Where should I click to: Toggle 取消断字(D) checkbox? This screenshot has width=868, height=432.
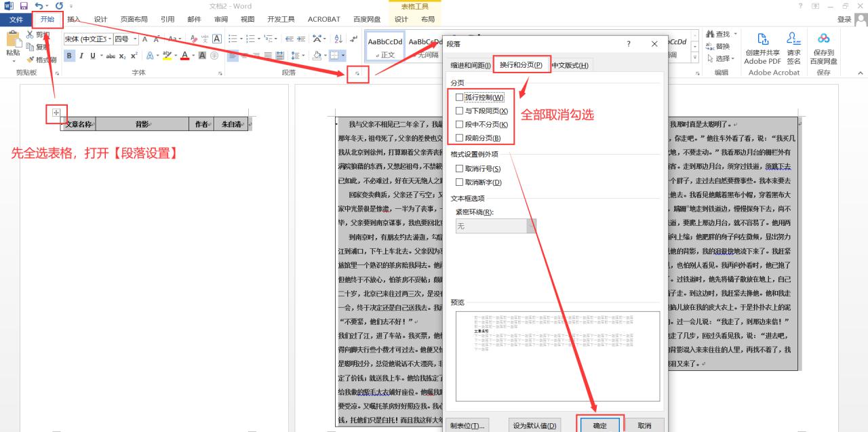[x=459, y=182]
